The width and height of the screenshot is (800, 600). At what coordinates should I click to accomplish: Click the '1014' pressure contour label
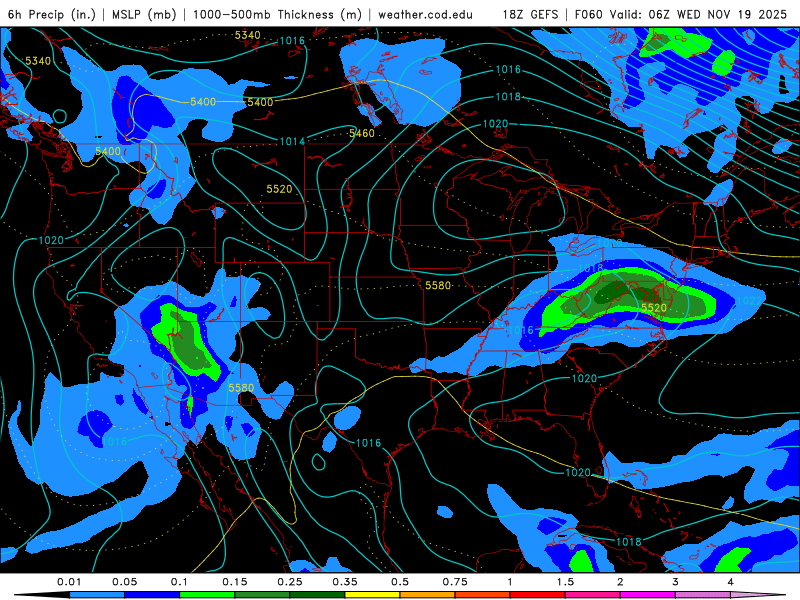coord(292,141)
